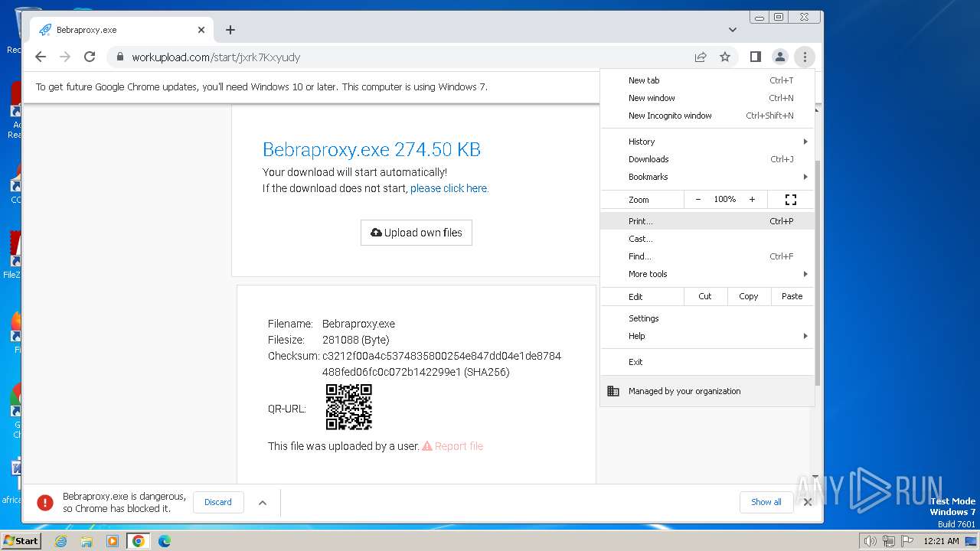Open Downloads from Chrome menu
Screen dimensions: 980x551
click(x=707, y=159)
